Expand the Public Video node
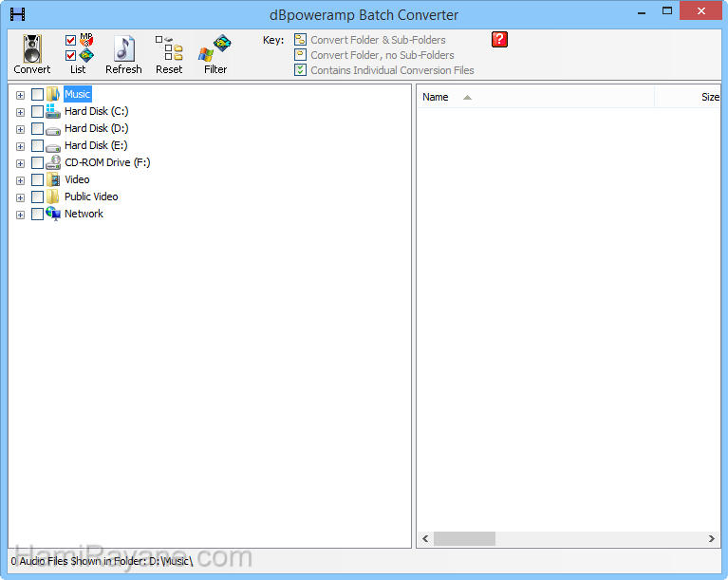This screenshot has width=728, height=580. (20, 197)
